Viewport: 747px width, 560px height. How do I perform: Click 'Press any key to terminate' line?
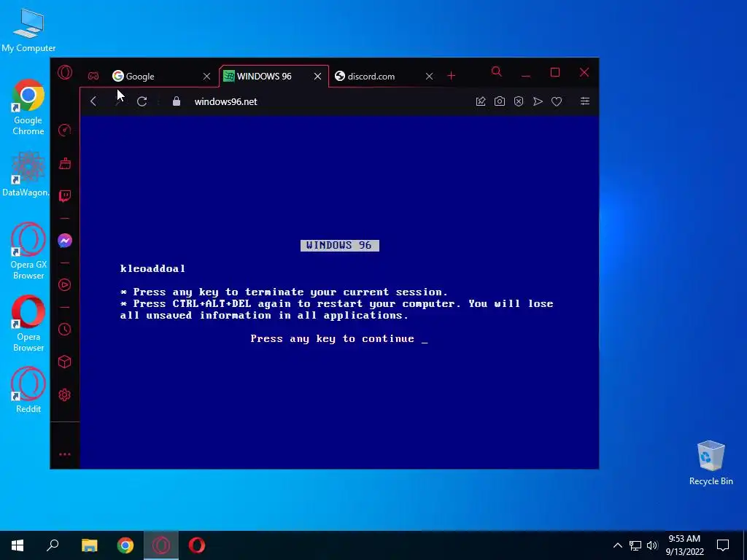coord(285,292)
